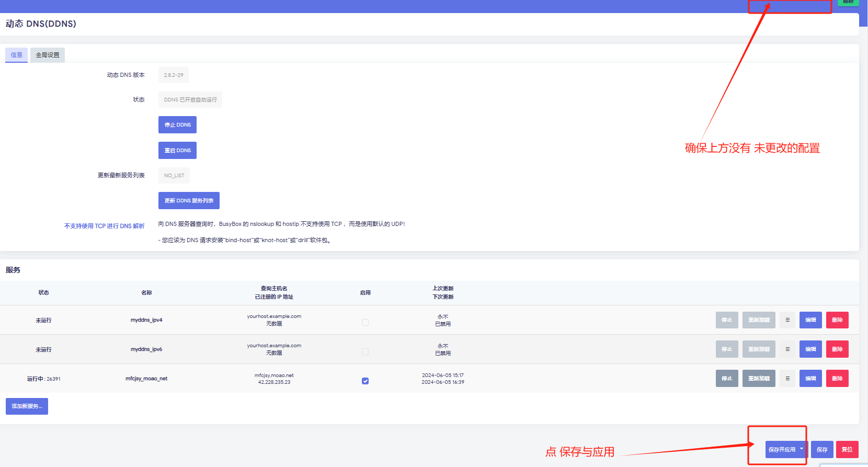Image resolution: width=868 pixels, height=467 pixels.
Task: Click the drag handle for myddns_ipv4 row
Action: click(787, 320)
